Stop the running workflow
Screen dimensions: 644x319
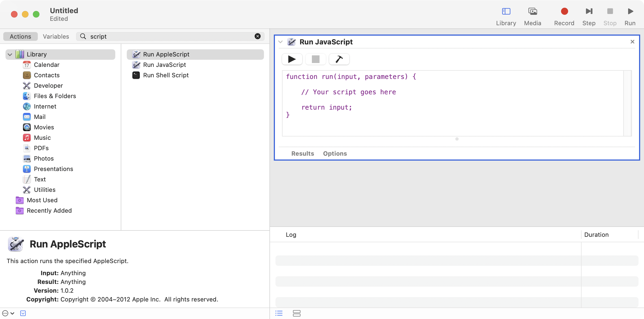(x=610, y=16)
